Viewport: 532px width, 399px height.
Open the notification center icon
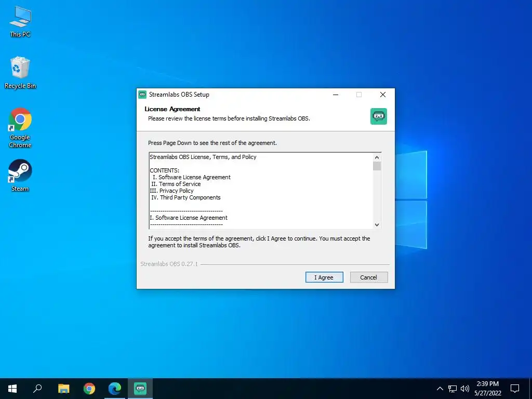pyautogui.click(x=515, y=389)
